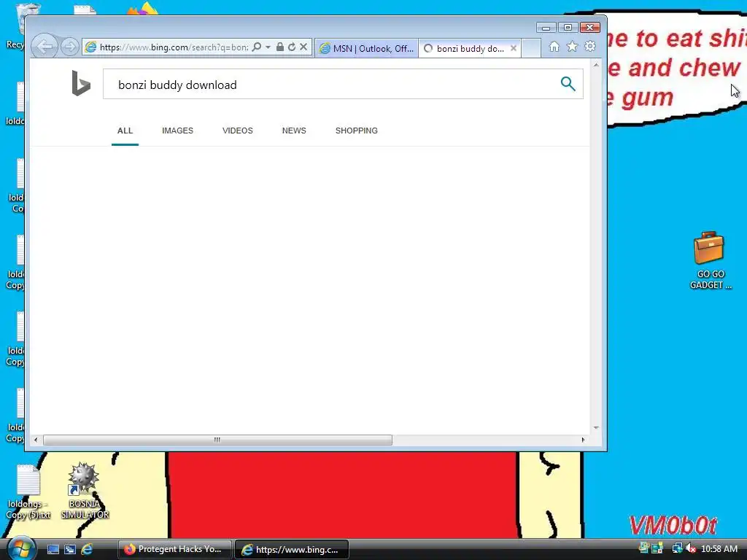Screen dimensions: 747x560
Task: Click the horizontal scrollbar left arrow
Action: point(36,440)
